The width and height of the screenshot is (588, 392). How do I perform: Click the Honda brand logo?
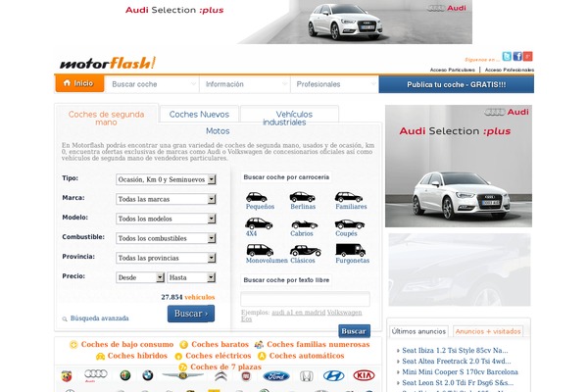[307, 376]
